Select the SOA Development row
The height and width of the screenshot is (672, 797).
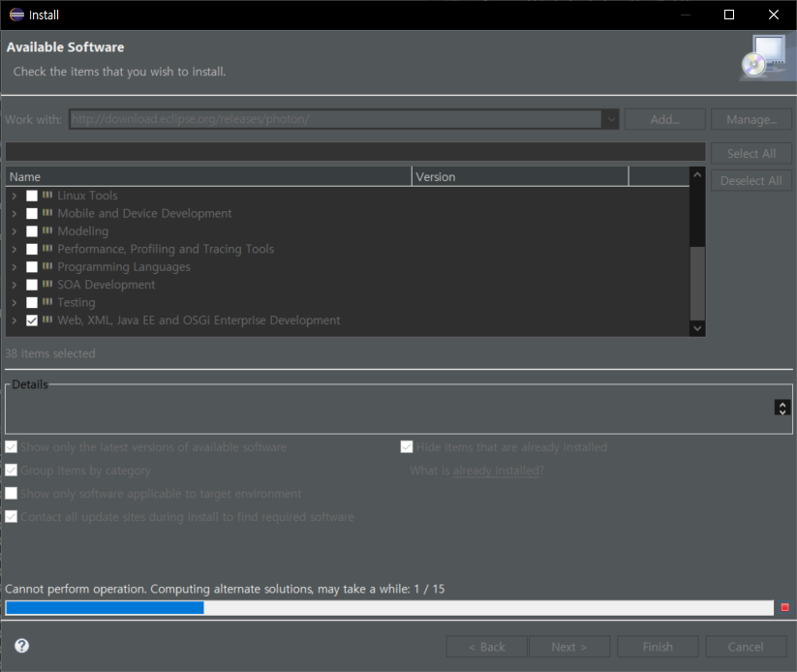pyautogui.click(x=348, y=285)
